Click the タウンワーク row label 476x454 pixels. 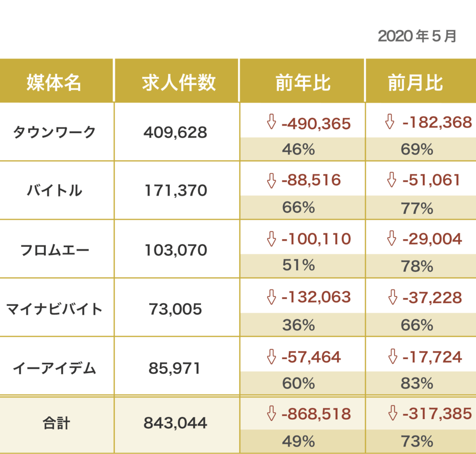(x=54, y=132)
